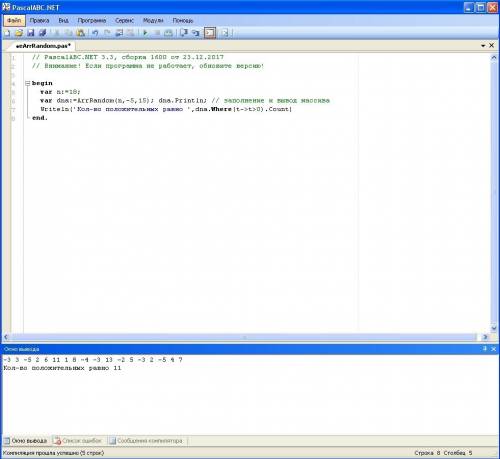
Task: Save the file with the floppy disk icon
Action: (31, 33)
